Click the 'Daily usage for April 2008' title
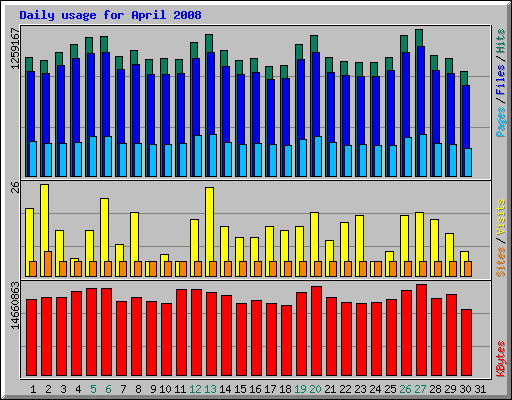This screenshot has height=400, width=512. point(110,15)
